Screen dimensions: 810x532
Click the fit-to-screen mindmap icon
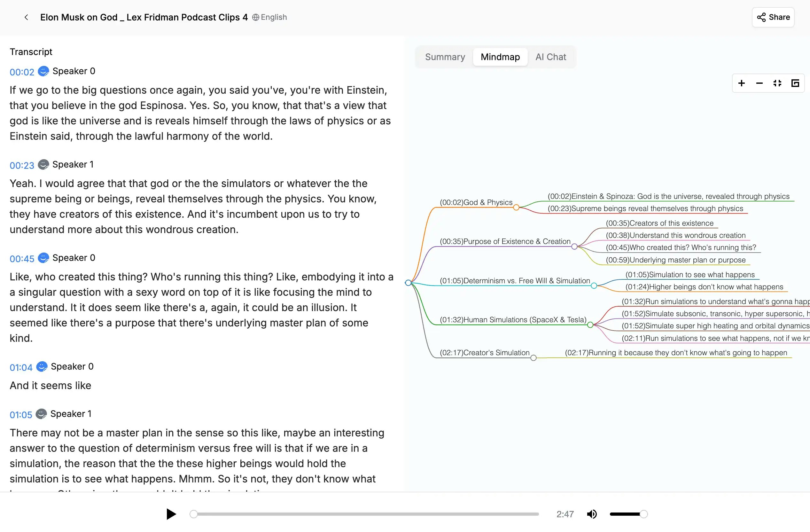(777, 83)
